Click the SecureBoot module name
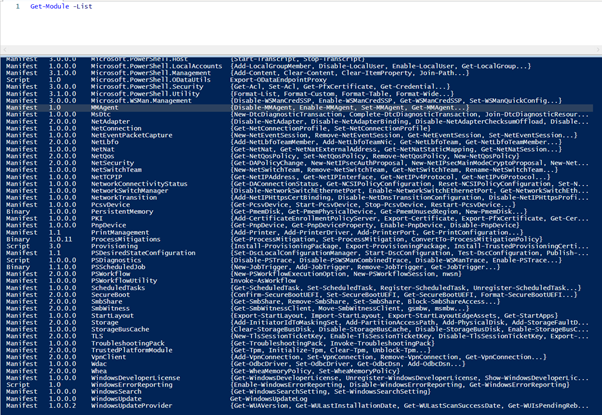The height and width of the screenshot is (415, 602). [x=110, y=294]
